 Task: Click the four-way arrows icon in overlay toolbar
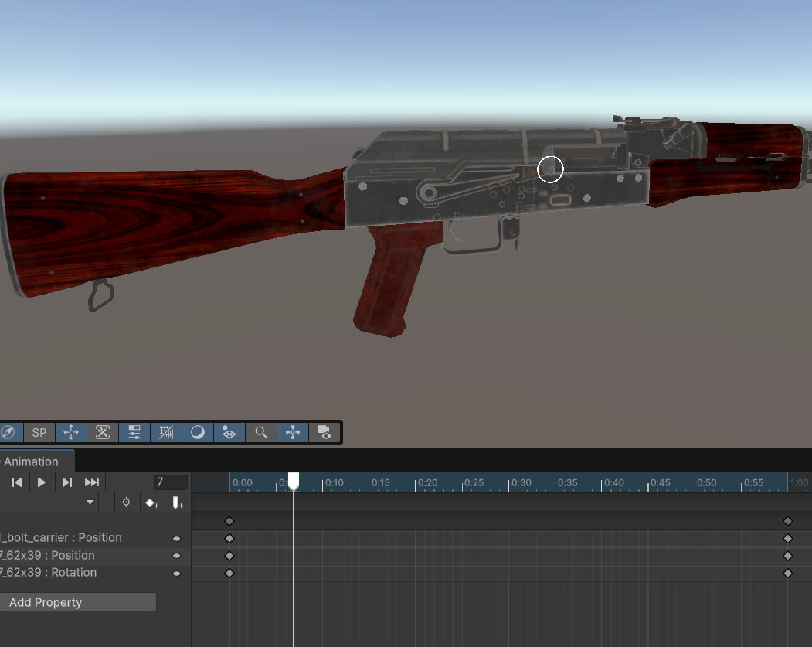(71, 432)
